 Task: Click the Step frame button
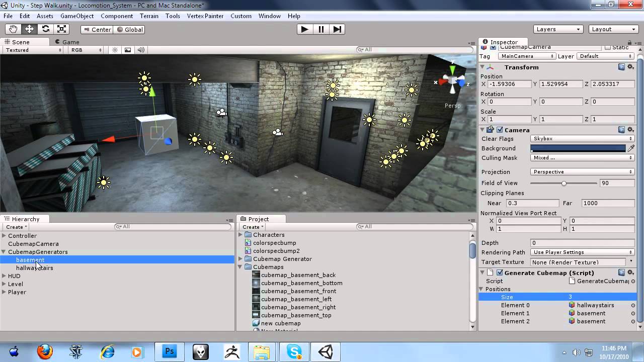338,29
